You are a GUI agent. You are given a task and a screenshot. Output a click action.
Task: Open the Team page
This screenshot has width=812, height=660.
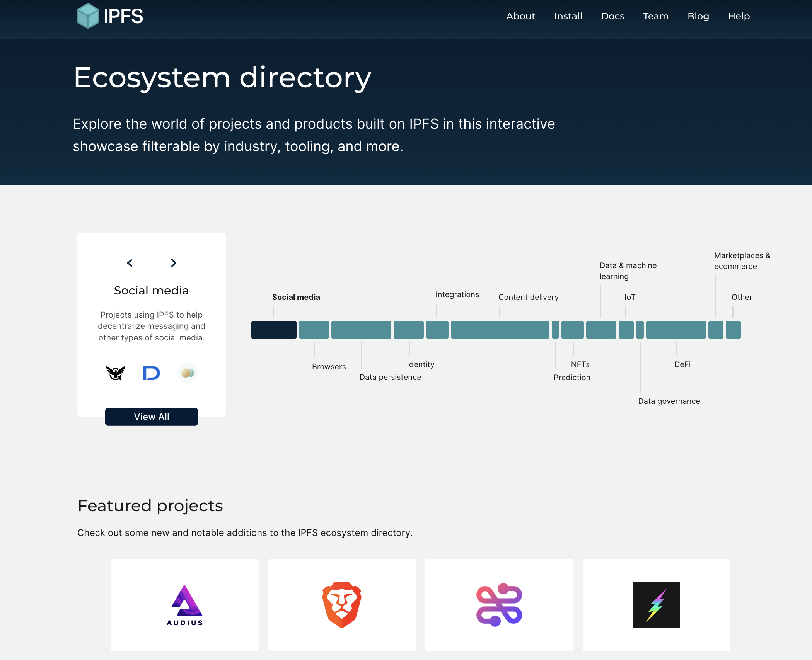(x=656, y=16)
